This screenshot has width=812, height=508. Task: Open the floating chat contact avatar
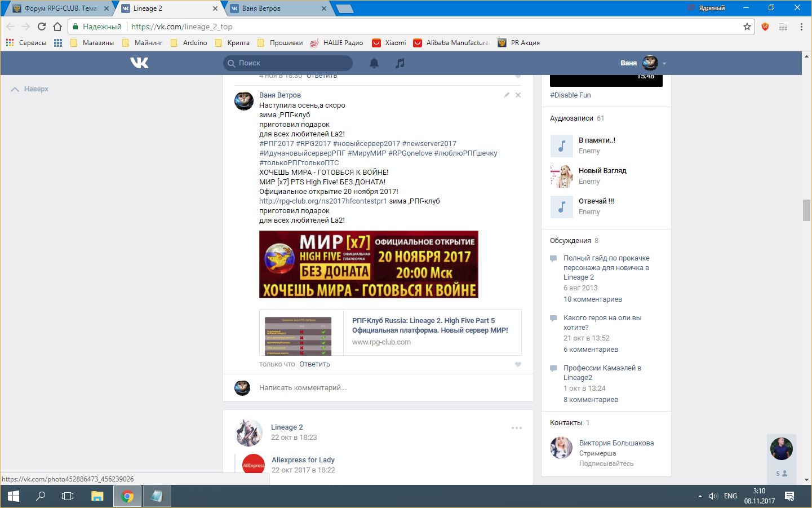point(782,449)
